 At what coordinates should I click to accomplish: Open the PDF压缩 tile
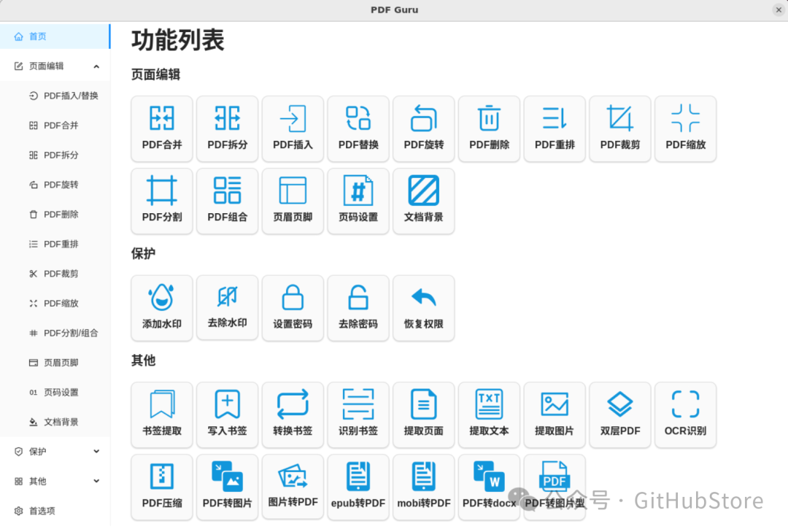pyautogui.click(x=162, y=487)
